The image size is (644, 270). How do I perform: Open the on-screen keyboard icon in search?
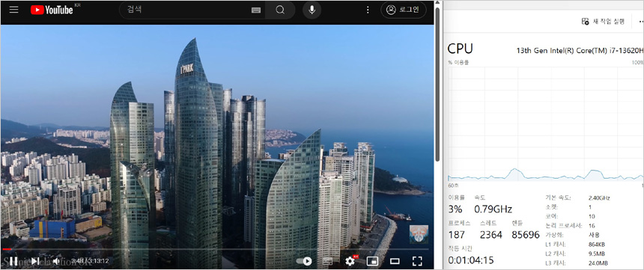[256, 10]
